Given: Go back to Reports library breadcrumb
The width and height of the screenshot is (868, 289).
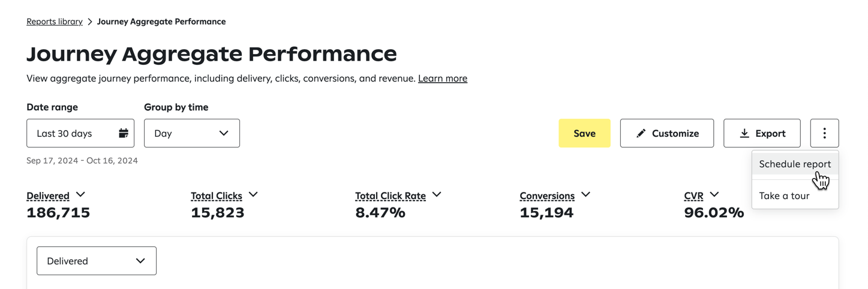Looking at the screenshot, I should point(55,22).
